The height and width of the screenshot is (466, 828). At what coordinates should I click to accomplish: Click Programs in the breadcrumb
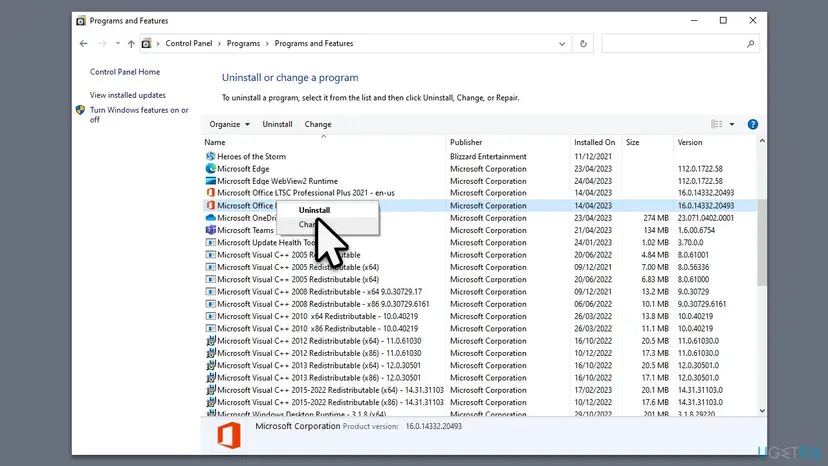pyautogui.click(x=243, y=44)
